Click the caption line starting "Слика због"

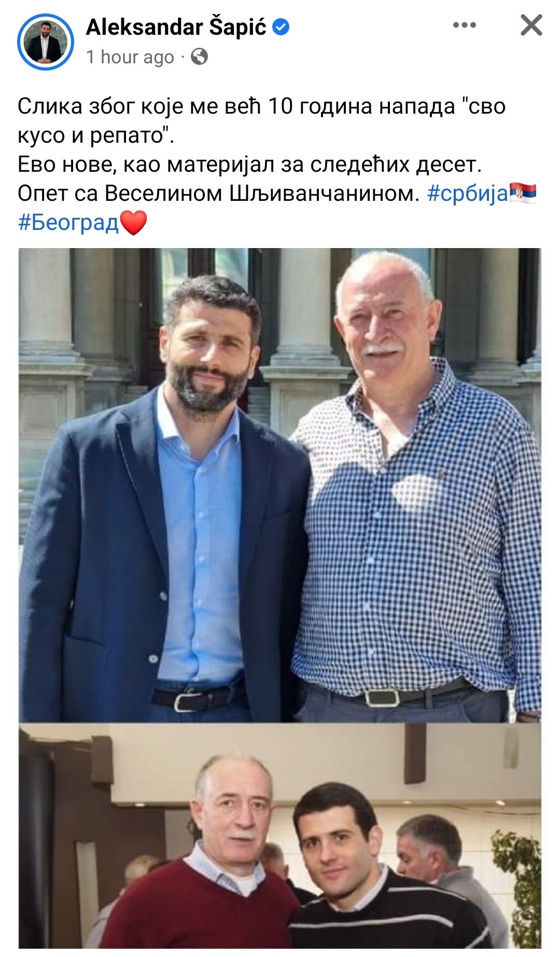pos(261,106)
